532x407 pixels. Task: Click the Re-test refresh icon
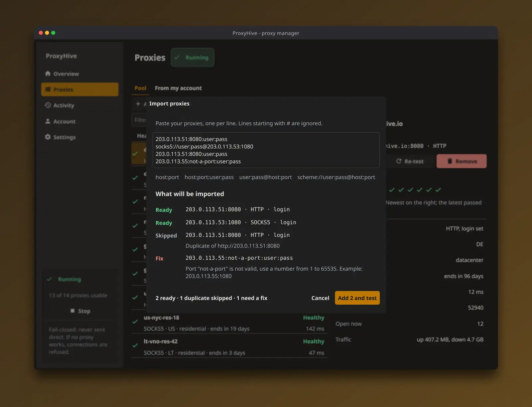pos(399,161)
